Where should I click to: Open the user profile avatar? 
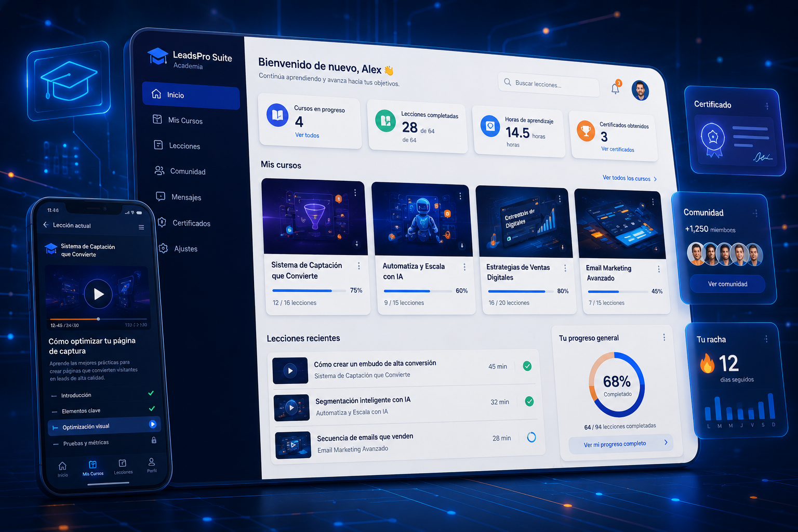click(x=640, y=90)
